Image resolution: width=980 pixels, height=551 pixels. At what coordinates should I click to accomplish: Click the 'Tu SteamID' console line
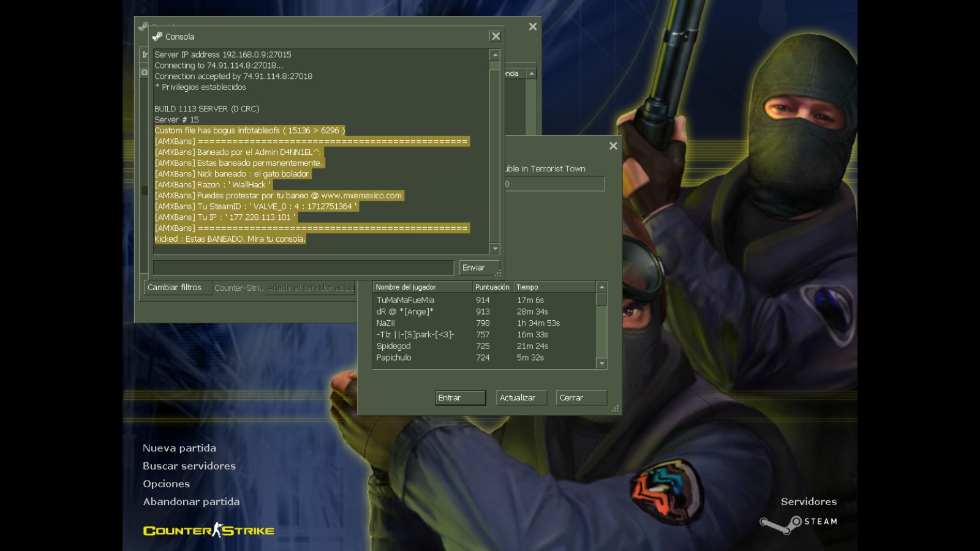tap(256, 206)
